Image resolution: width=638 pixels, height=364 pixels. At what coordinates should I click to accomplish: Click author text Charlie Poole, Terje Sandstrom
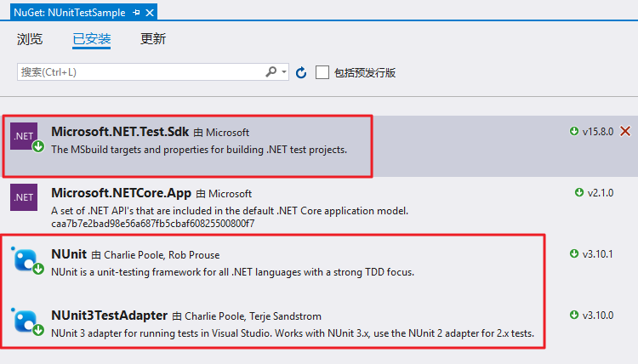click(x=253, y=316)
